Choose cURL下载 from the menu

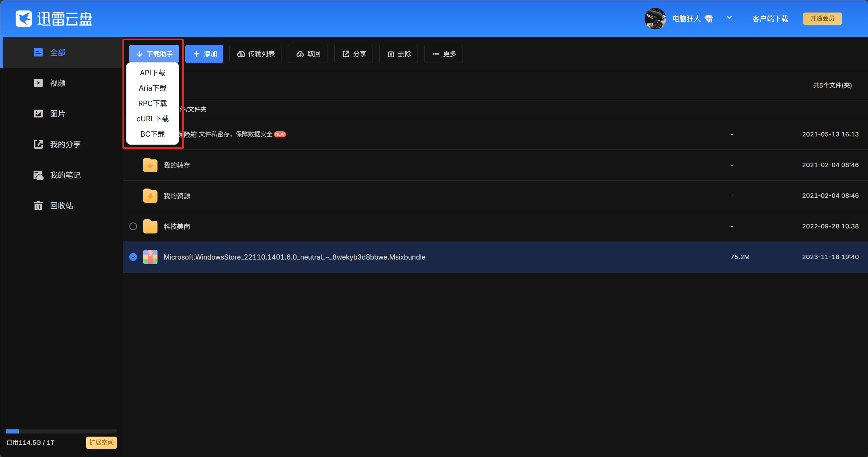[x=153, y=119]
